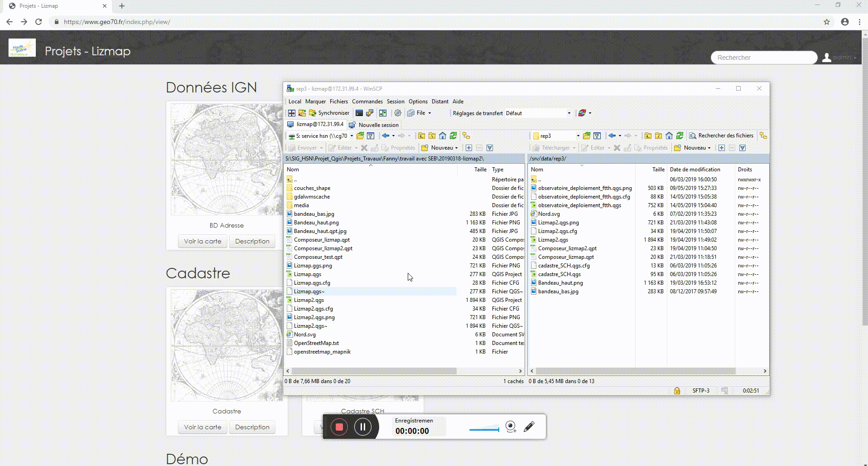Open Preferences gear icon in WinSCP toolbar
The height and width of the screenshot is (466, 868).
click(x=398, y=113)
